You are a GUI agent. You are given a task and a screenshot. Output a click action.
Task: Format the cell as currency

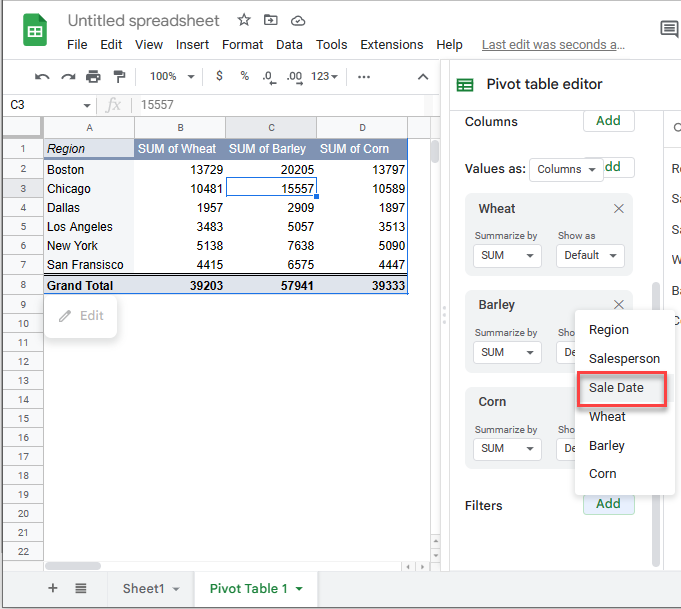point(219,76)
